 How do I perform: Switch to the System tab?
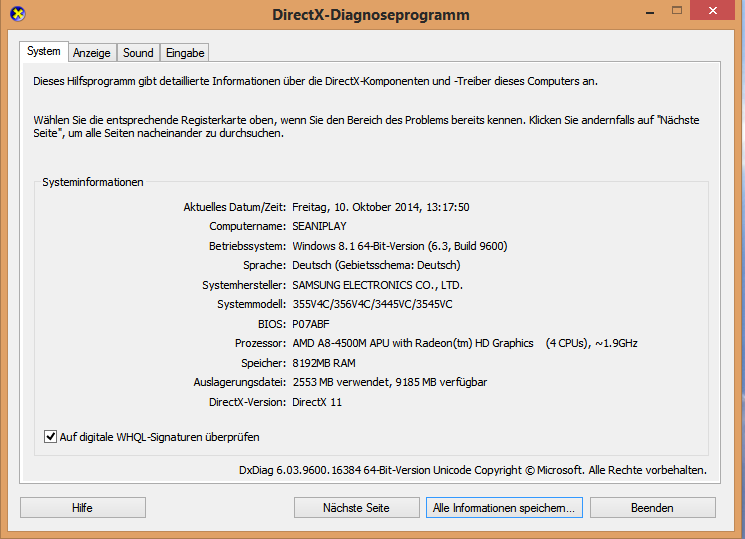pos(44,51)
